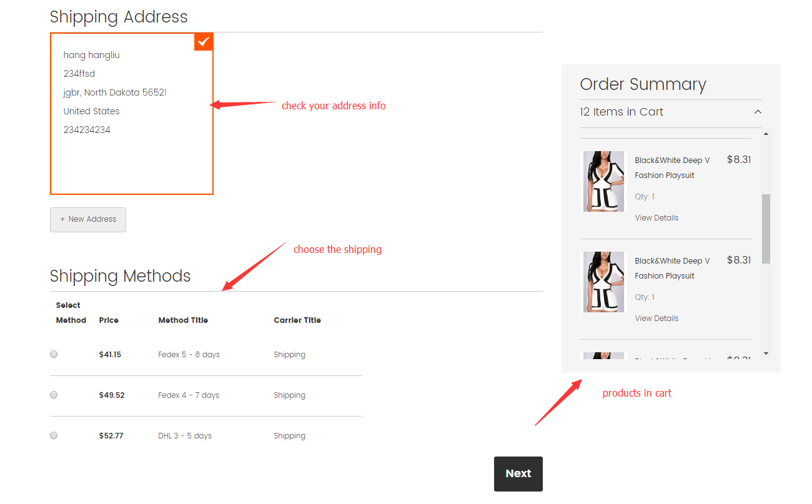Select the hang hangliu address card

click(132, 114)
